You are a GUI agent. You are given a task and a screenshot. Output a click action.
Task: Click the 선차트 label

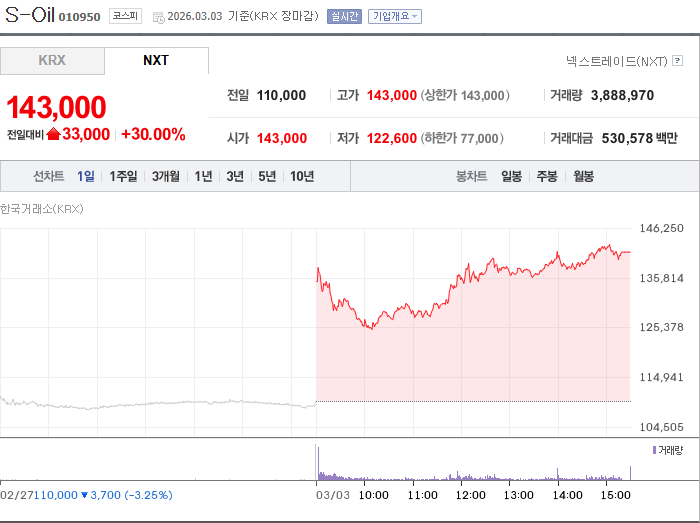pos(49,176)
